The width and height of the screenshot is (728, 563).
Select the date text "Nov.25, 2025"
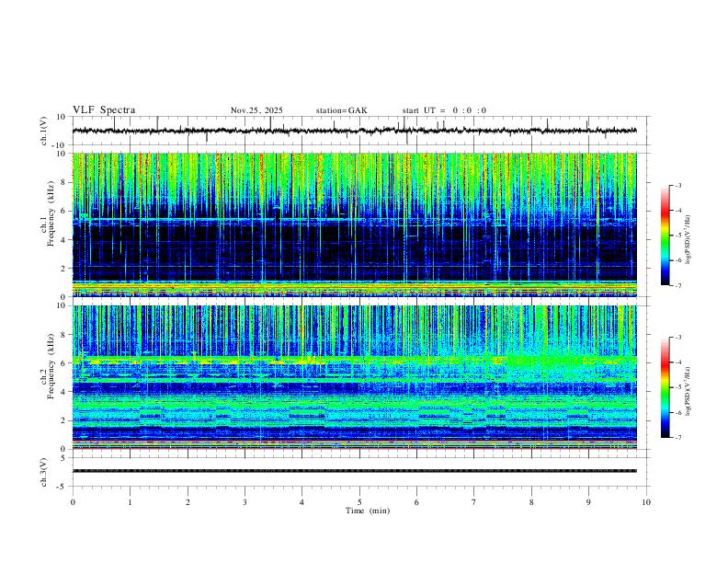click(256, 110)
